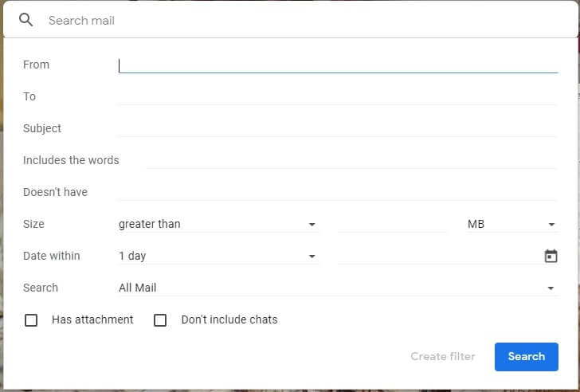Screen dimensions: 580x392
Task: Click the Has attachment label text
Action: coord(92,319)
